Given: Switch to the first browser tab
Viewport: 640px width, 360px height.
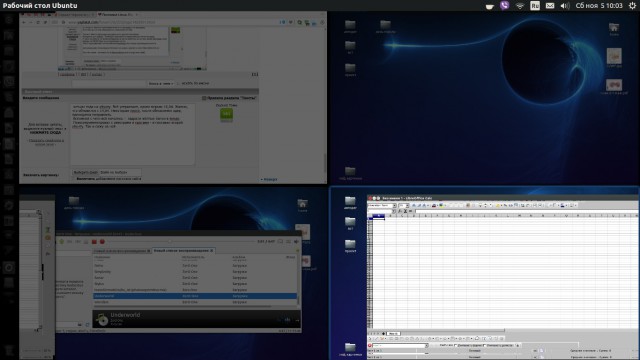Looking at the screenshot, I should 76,15.
